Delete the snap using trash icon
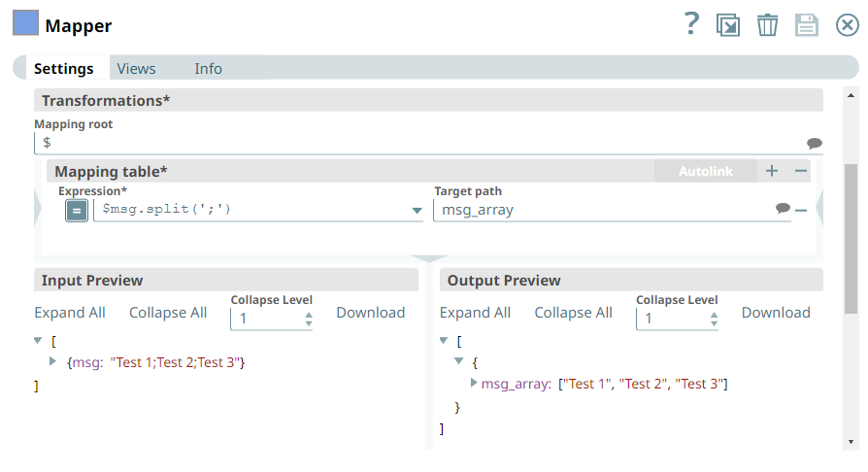Viewport: 868px width, 472px height. [767, 25]
